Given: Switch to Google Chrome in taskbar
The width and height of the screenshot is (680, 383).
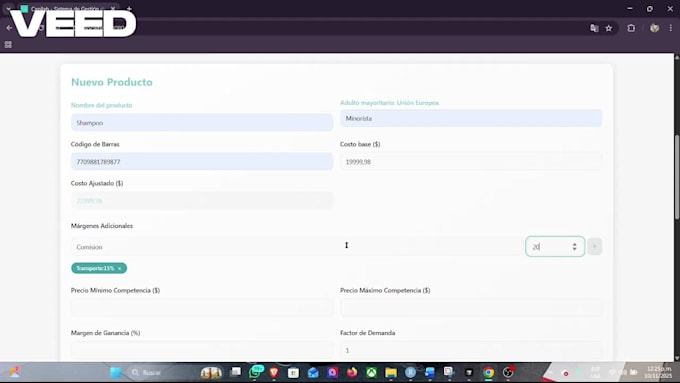Looking at the screenshot, I should click(488, 372).
